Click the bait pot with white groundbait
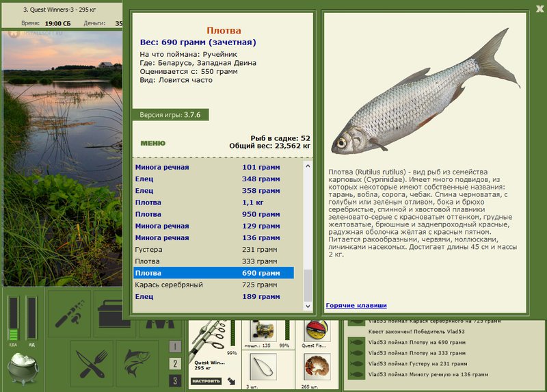The height and width of the screenshot is (392, 547). pyautogui.click(x=23, y=369)
